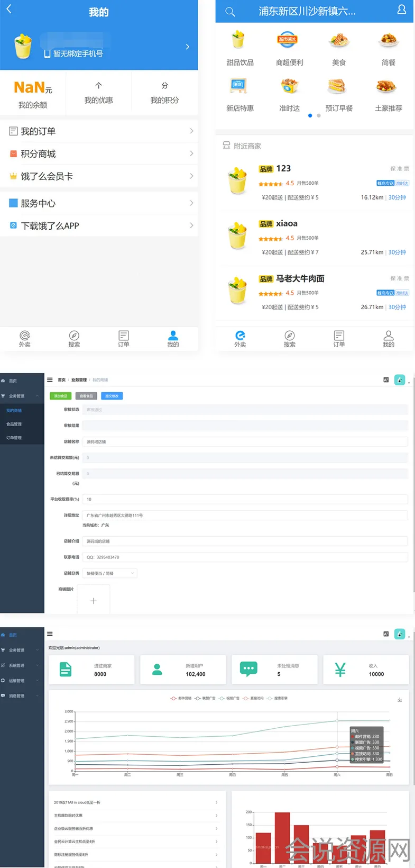Open the 预订早餐 category icon
The image size is (415, 868).
(338, 86)
